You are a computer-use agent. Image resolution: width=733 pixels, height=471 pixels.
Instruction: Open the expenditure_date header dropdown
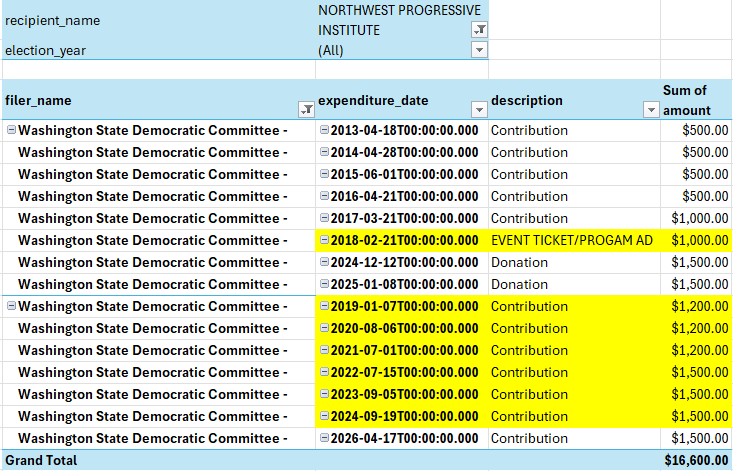click(479, 110)
